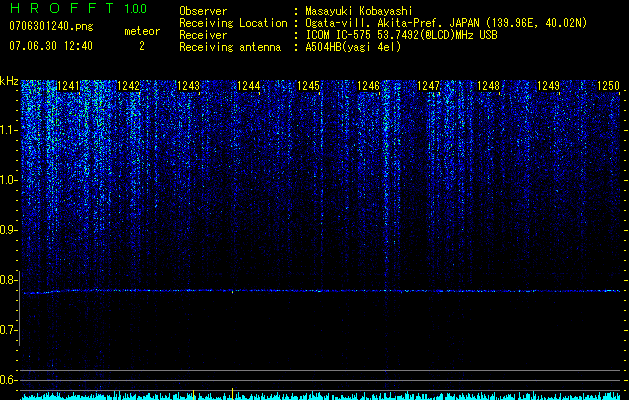Click the cyan signal level graph at bottom
This screenshot has width=629, height=400.
[x=321, y=396]
